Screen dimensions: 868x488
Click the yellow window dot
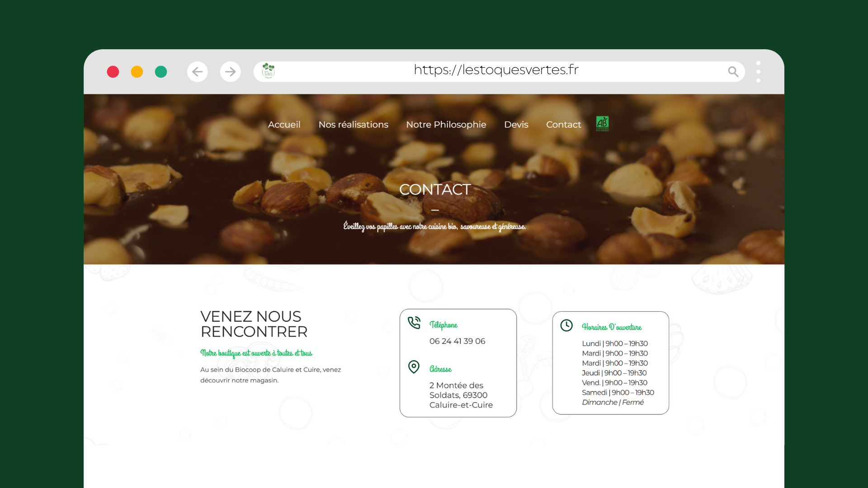coord(137,72)
